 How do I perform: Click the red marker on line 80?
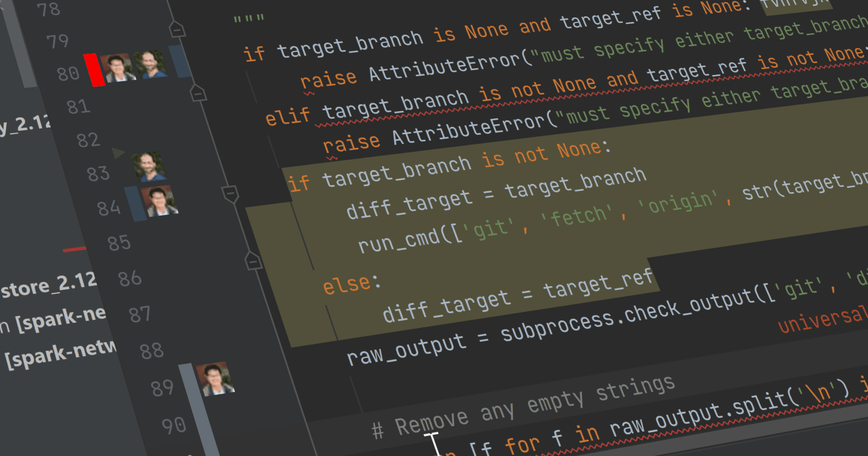point(95,70)
